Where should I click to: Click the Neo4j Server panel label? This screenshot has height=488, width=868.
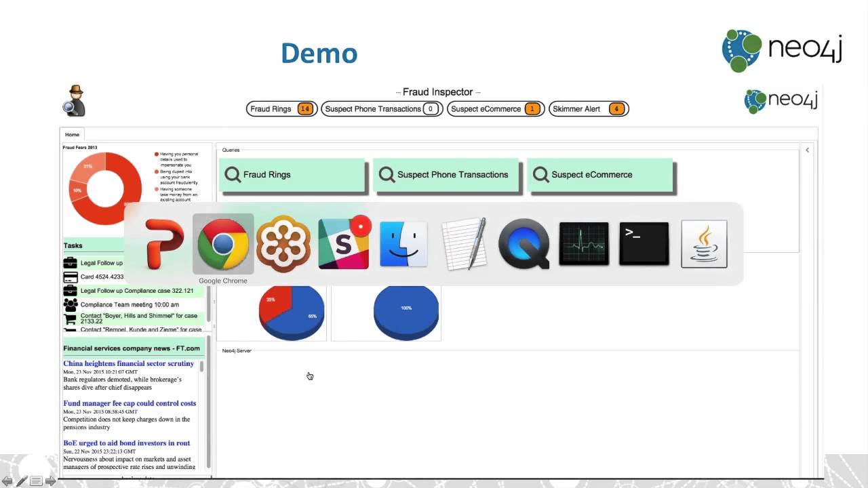[237, 350]
